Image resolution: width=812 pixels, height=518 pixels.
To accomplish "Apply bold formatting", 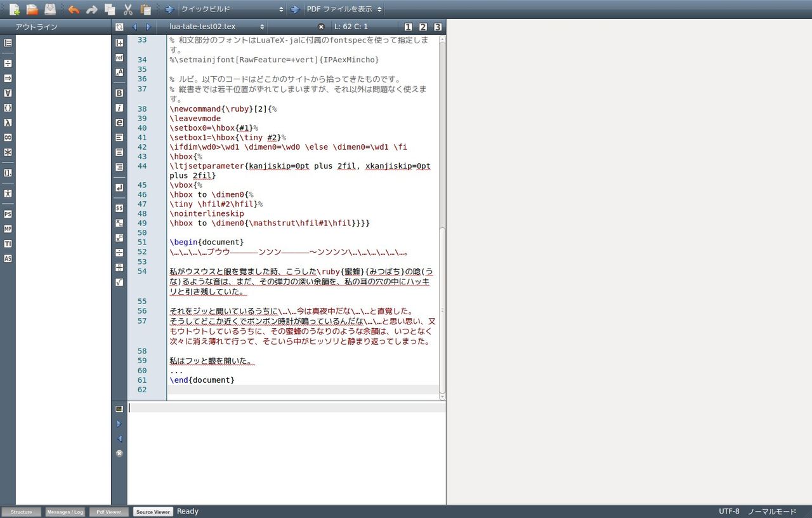I will click(119, 93).
